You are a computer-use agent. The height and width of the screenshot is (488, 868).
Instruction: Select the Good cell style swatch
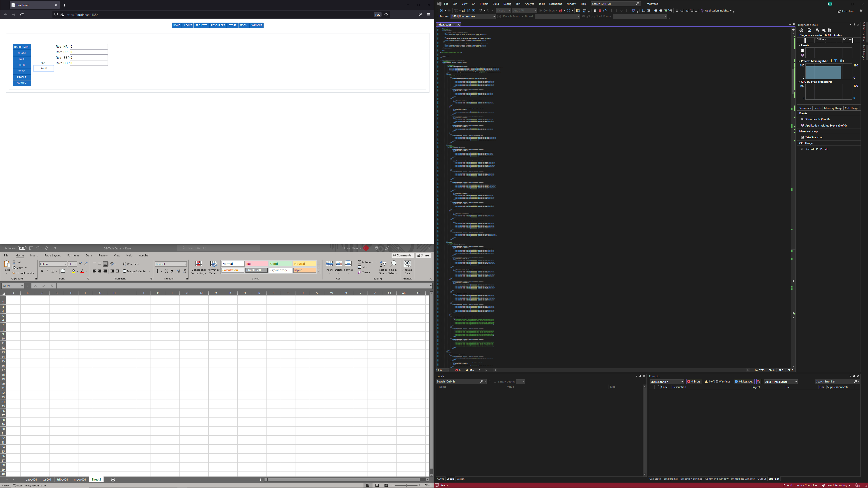tap(281, 264)
